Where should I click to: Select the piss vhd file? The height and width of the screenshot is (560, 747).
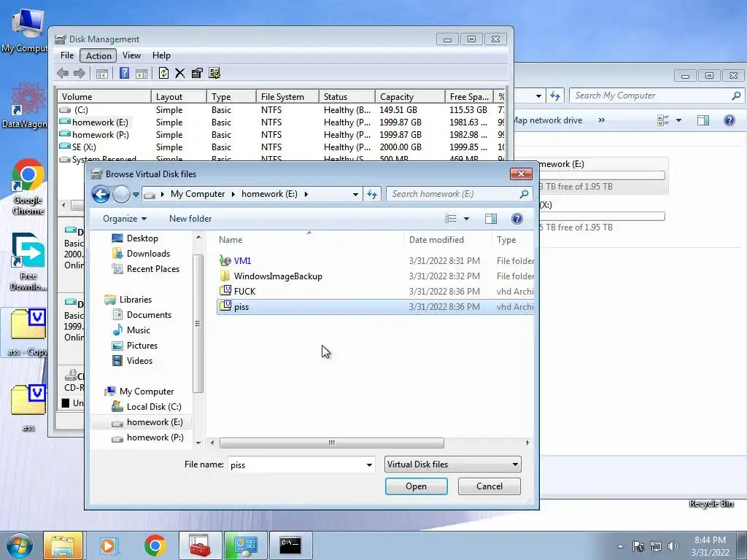[376, 307]
